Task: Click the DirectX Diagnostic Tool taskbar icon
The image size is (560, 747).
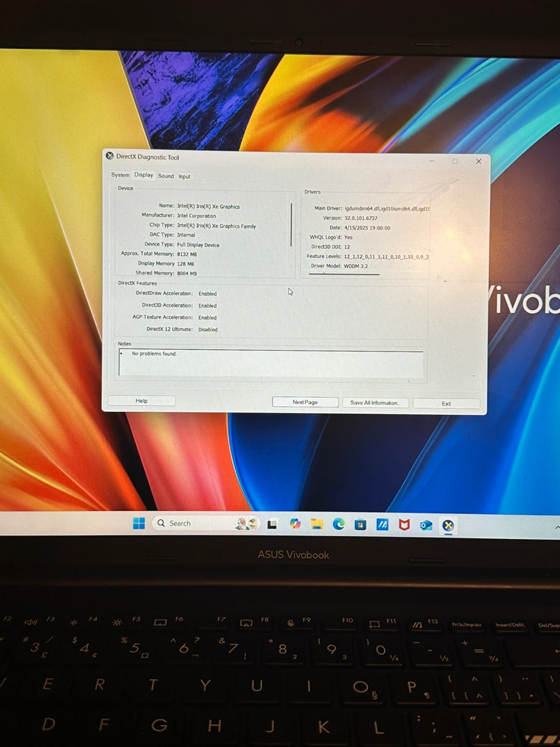Action: (x=448, y=525)
